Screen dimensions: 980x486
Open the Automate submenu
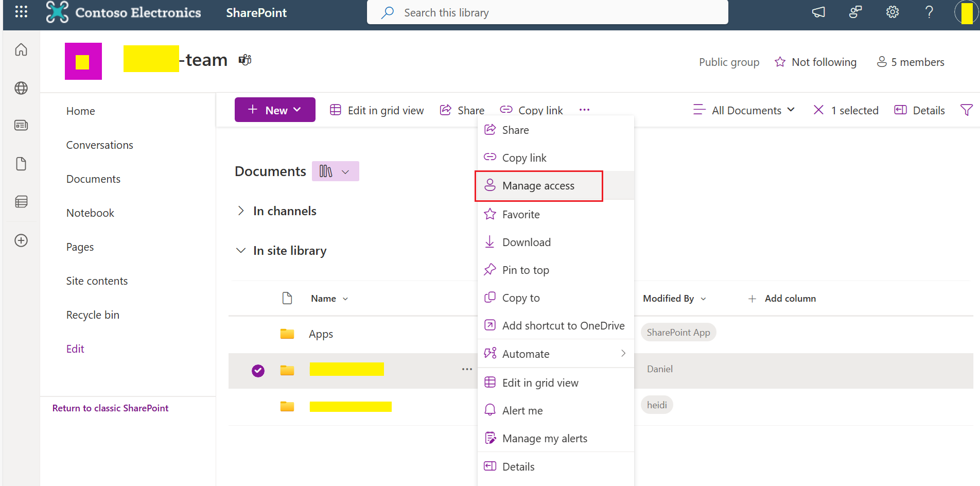point(556,354)
